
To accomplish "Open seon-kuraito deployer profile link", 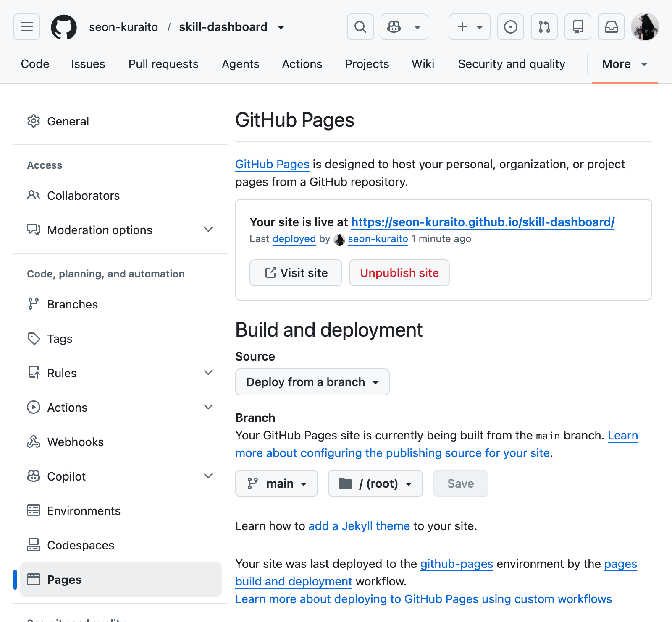I will click(x=378, y=239).
